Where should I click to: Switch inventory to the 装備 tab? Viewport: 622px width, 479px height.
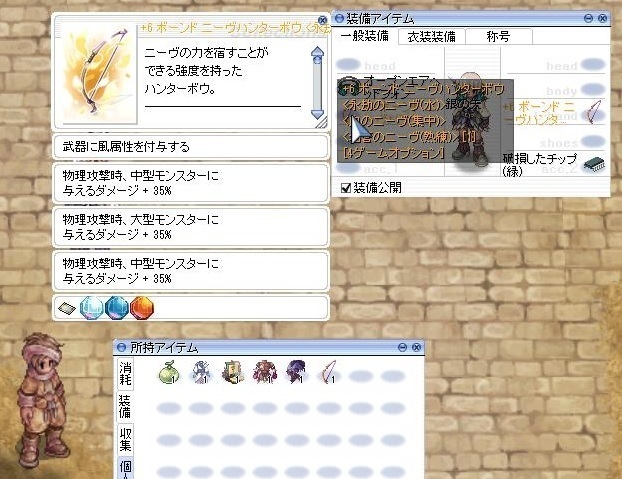[x=124, y=407]
